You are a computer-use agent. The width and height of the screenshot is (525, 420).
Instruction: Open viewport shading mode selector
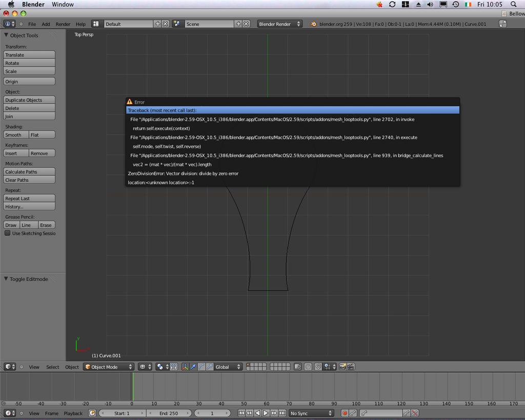pyautogui.click(x=145, y=367)
